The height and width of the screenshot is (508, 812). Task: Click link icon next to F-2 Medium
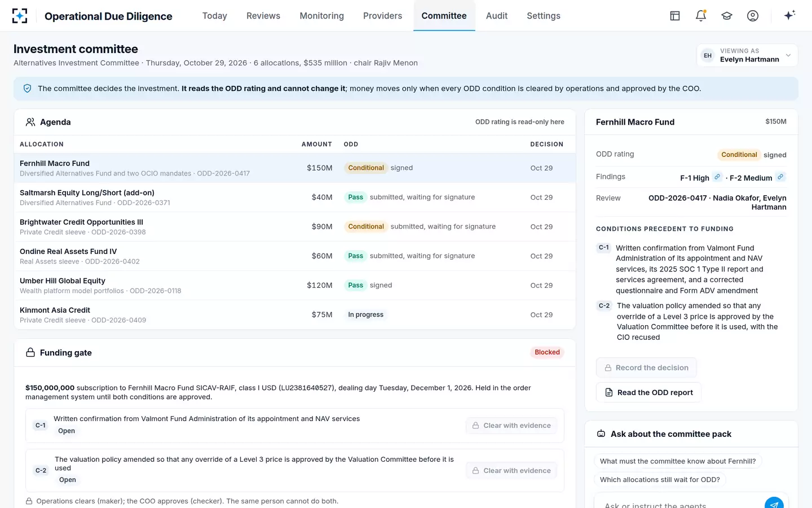pyautogui.click(x=780, y=177)
